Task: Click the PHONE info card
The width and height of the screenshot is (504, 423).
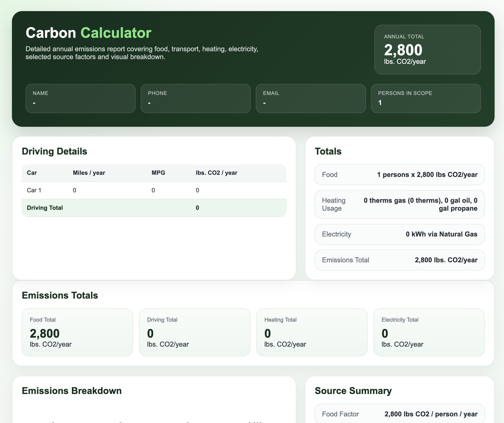Action: (x=196, y=98)
